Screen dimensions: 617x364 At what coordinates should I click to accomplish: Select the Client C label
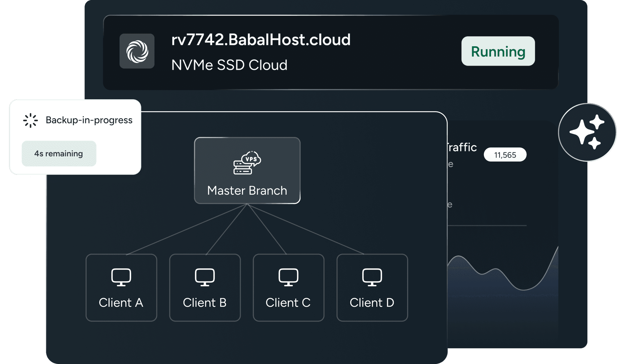(x=288, y=303)
